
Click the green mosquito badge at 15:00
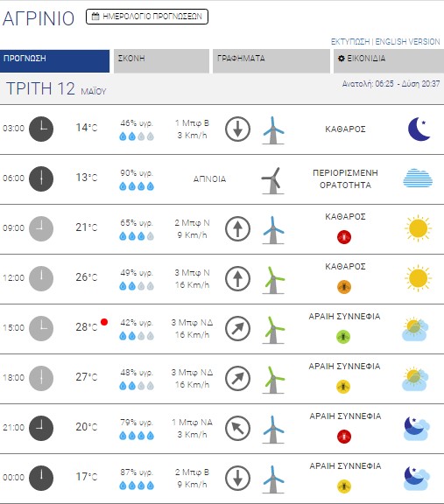(x=343, y=337)
